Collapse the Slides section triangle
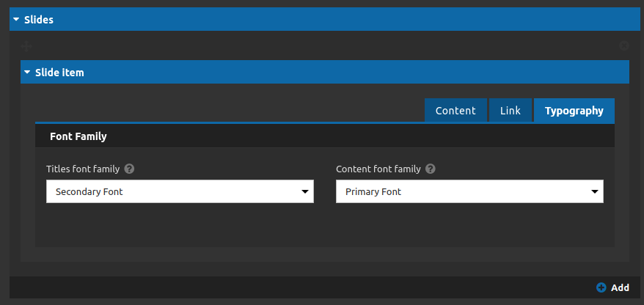Image resolution: width=644 pixels, height=305 pixels. 16,19
